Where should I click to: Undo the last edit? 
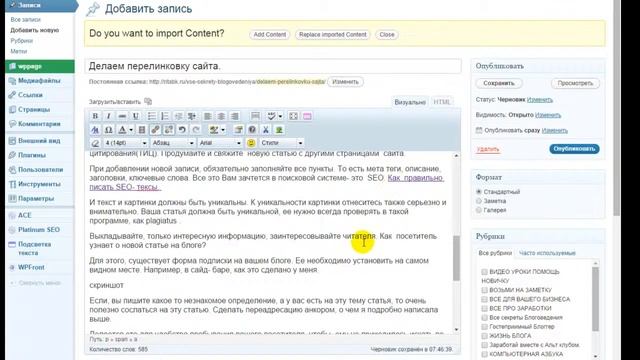coord(182,130)
